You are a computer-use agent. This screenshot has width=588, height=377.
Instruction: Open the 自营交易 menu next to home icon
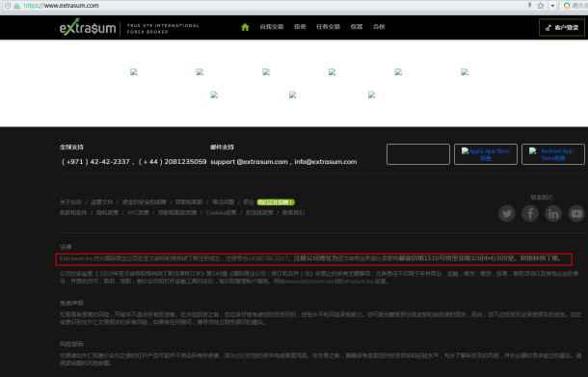(272, 27)
